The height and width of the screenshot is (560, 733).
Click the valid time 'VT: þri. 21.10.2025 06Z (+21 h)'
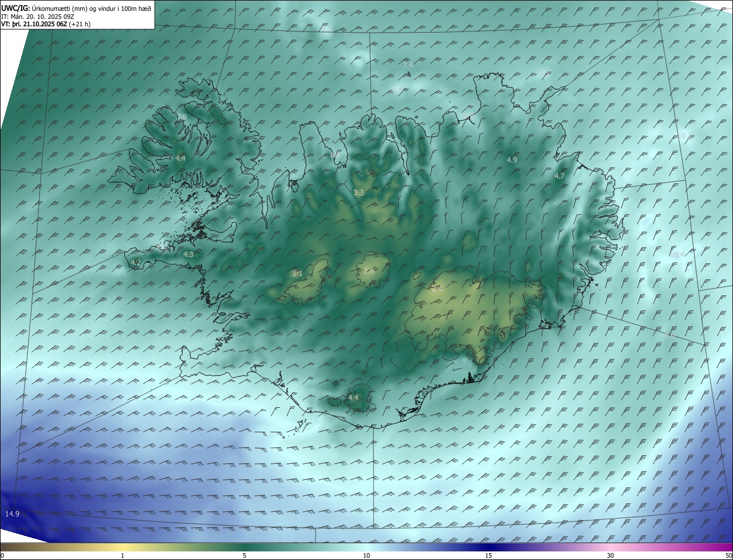(46, 24)
